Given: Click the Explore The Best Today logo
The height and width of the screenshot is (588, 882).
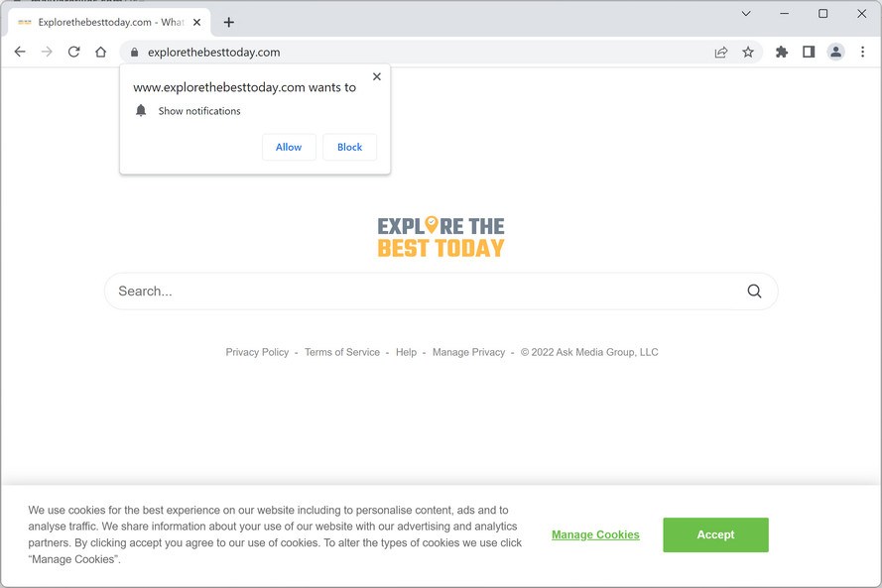Looking at the screenshot, I should [x=441, y=237].
